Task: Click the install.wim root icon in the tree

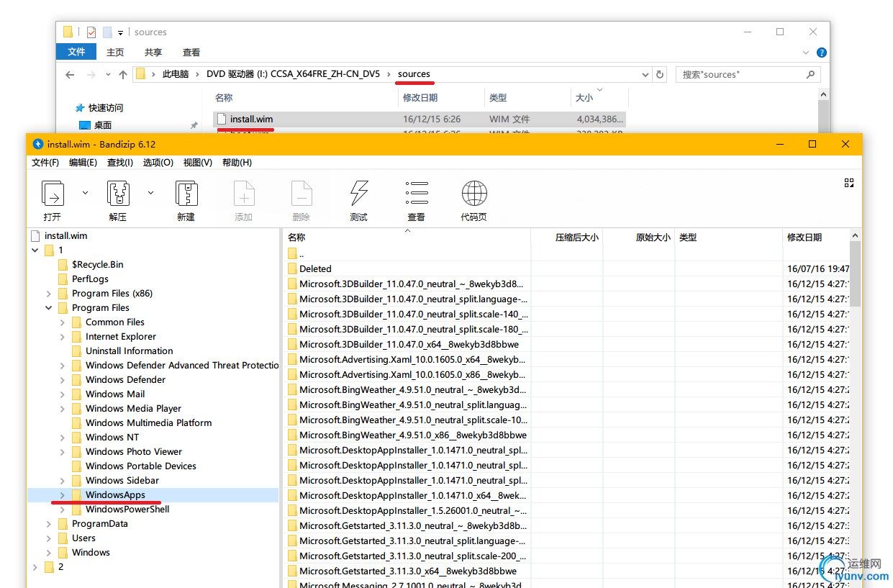Action: tap(36, 235)
